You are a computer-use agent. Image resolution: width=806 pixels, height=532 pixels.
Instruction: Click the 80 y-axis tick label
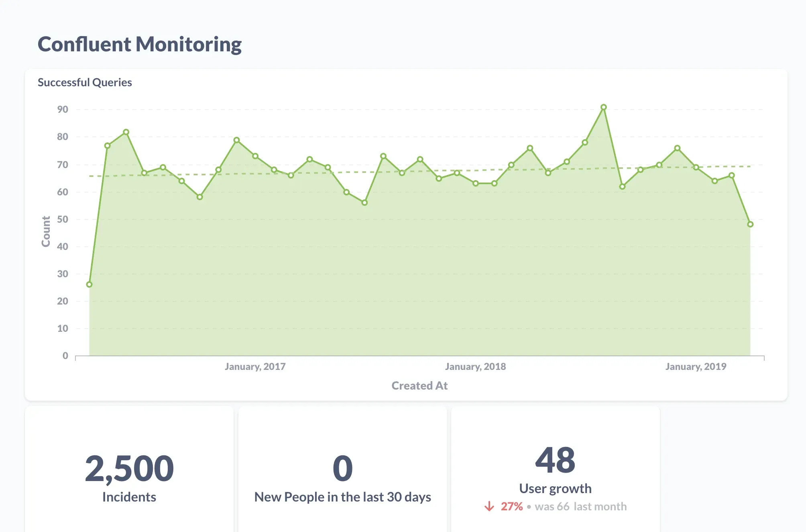coord(63,137)
